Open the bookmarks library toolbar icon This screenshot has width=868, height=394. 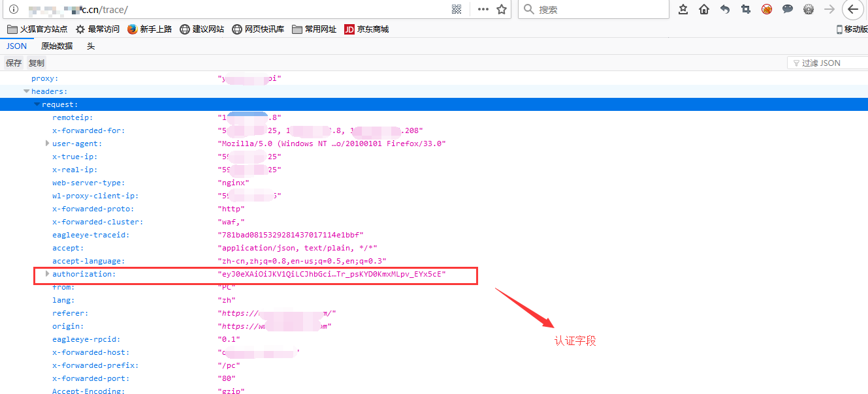tap(683, 9)
